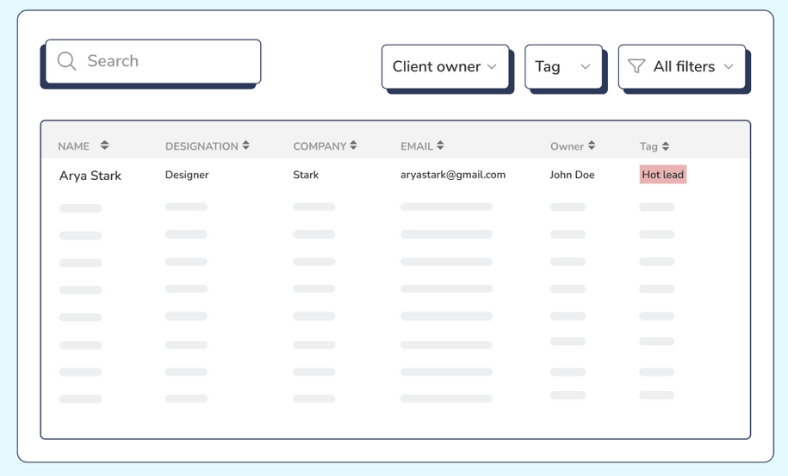
Task: Sort by Email using sort arrows
Action: coord(440,146)
